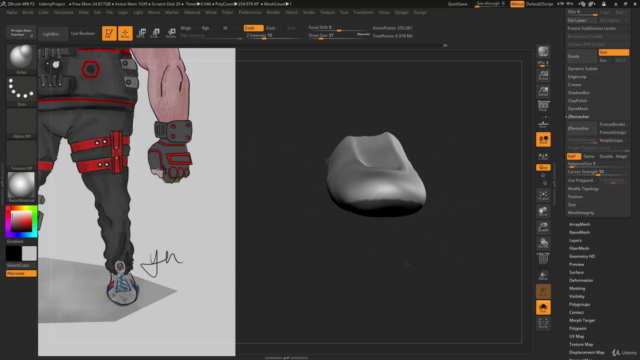Toggle the Live Boolean button
Screen dimensions: 640x360
(83, 33)
